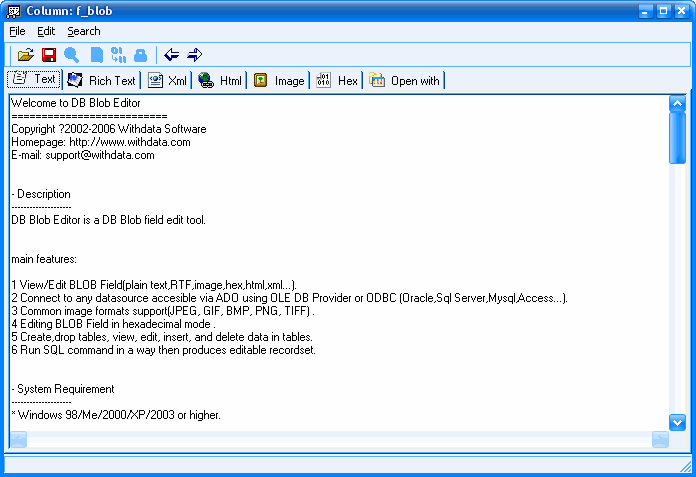Screen dimensions: 696x477
Task: Minimize the Column: f_blob window
Action: [x=645, y=11]
